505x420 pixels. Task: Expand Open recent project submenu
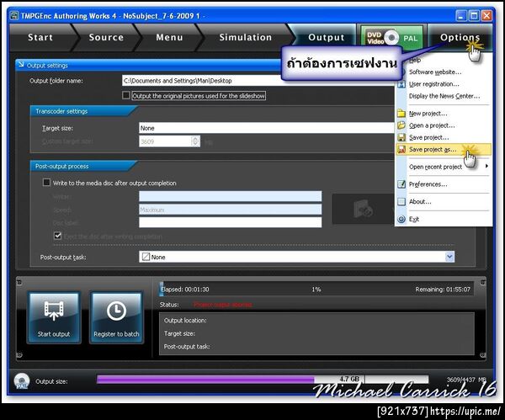[x=444, y=167]
